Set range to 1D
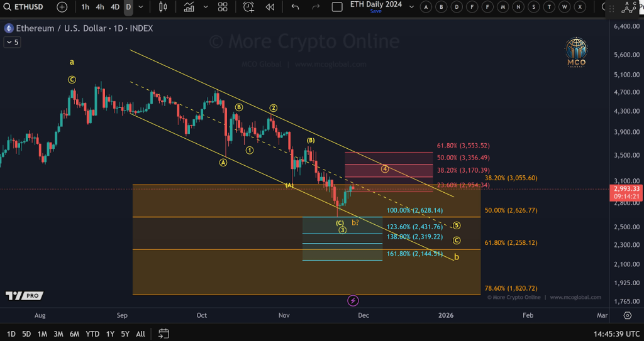The image size is (644, 341). point(11,334)
